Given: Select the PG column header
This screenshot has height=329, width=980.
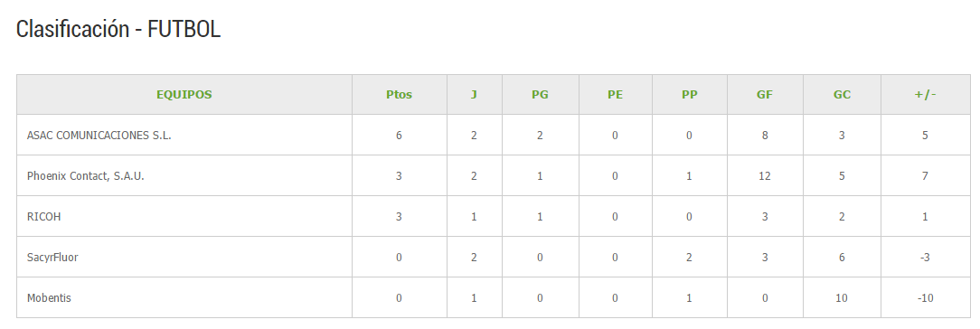Looking at the screenshot, I should 540,95.
